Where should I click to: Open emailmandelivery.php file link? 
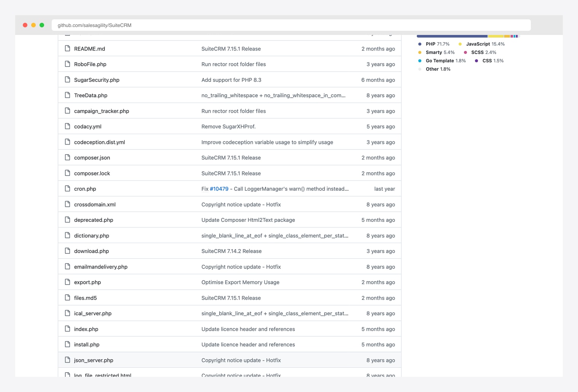tap(101, 267)
